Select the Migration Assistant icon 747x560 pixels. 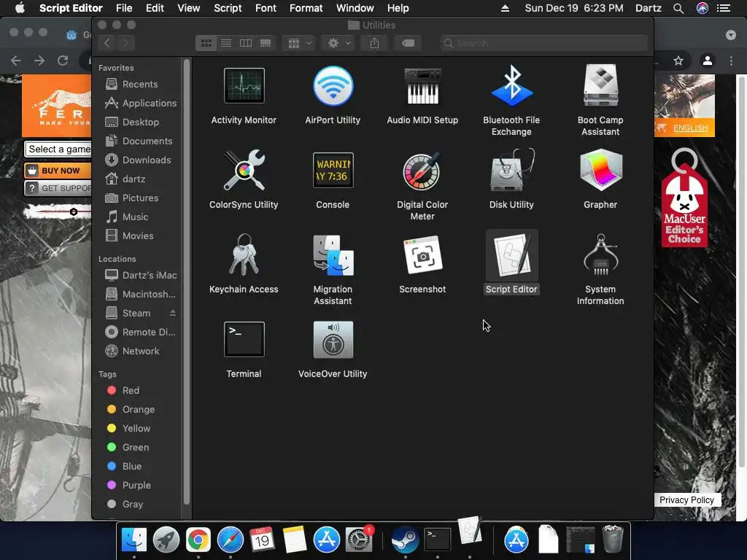(333, 254)
